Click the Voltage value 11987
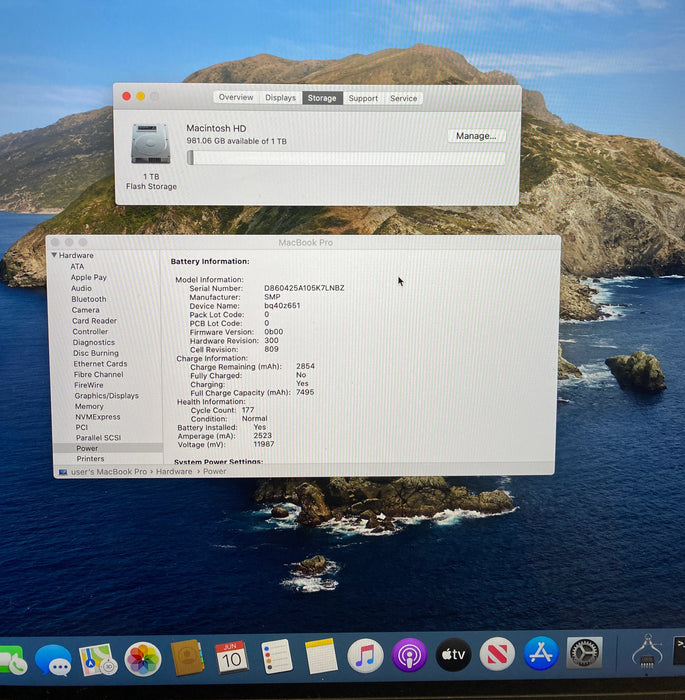Image resolution: width=685 pixels, height=700 pixels. (x=263, y=444)
